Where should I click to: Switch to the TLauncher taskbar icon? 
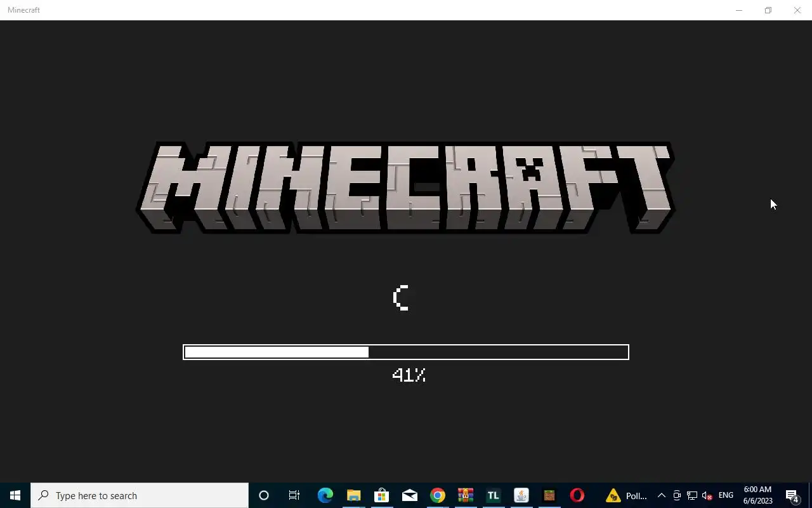[494, 495]
